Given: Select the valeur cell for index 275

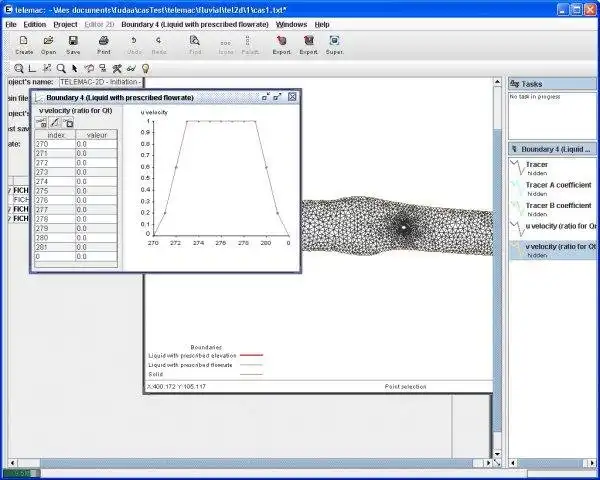Looking at the screenshot, I should point(96,191).
